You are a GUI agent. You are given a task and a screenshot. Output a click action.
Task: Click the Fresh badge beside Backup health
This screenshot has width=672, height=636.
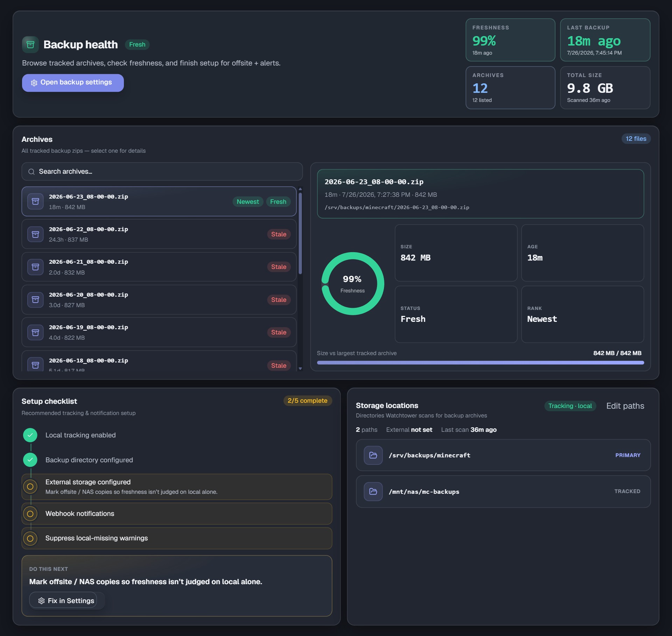point(137,44)
